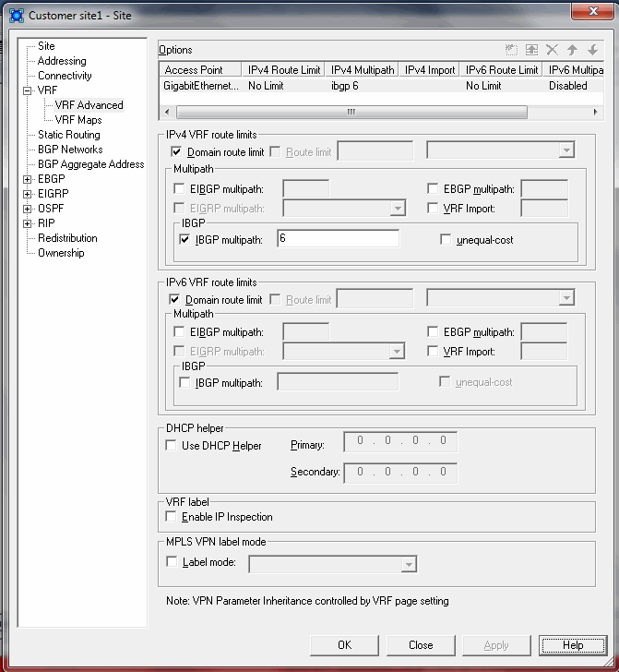Viewport: 619px width, 672px height.
Task: Toggle IPv4 Domain route limit checkbox
Action: click(x=176, y=151)
